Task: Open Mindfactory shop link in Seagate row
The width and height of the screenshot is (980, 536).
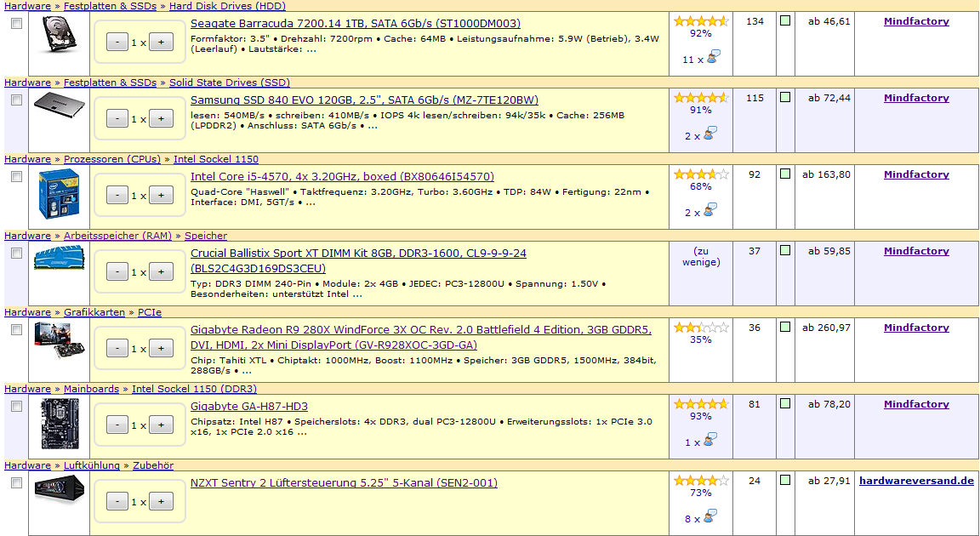Action: [x=916, y=21]
